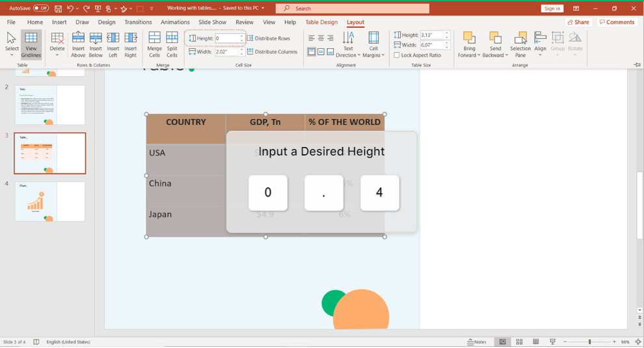This screenshot has height=348, width=644.
Task: Insert a column to the left
Action: (113, 44)
